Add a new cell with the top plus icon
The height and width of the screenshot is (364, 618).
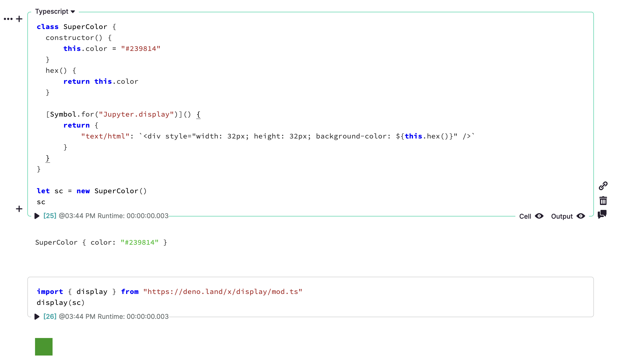tap(19, 19)
